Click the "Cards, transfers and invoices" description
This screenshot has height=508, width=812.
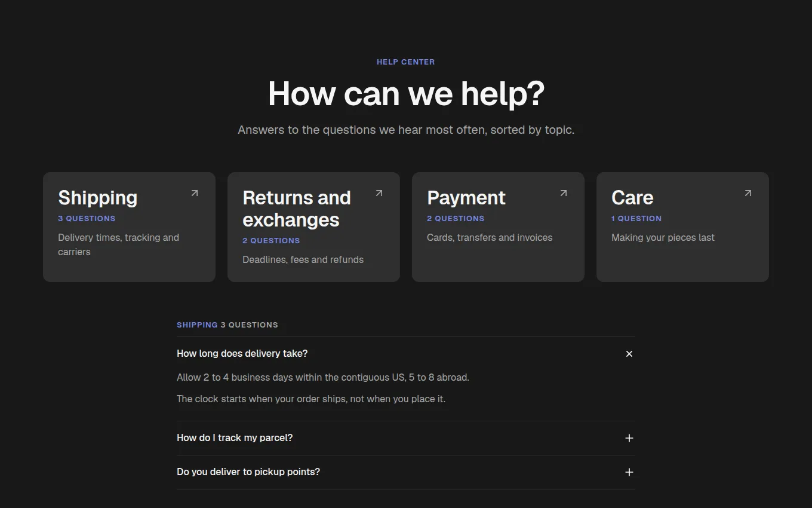click(490, 238)
